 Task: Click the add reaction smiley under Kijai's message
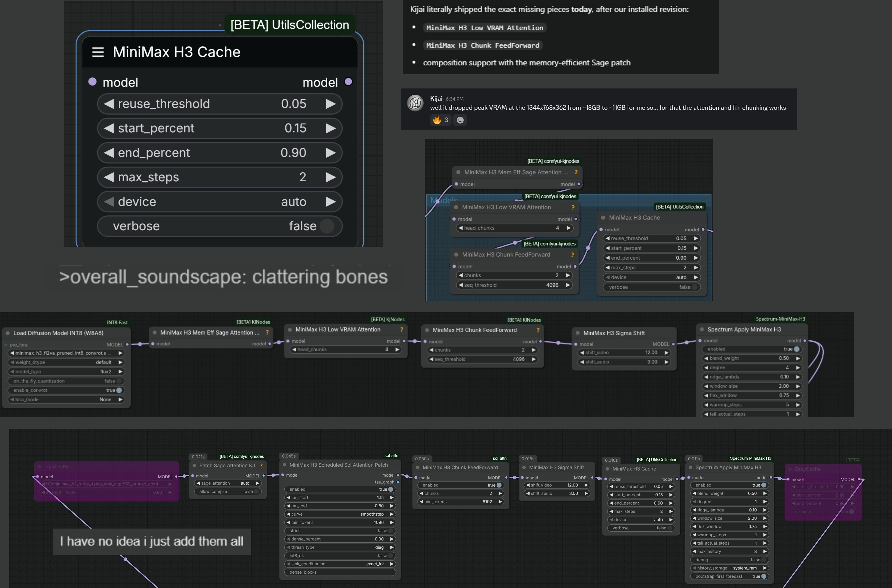[460, 120]
